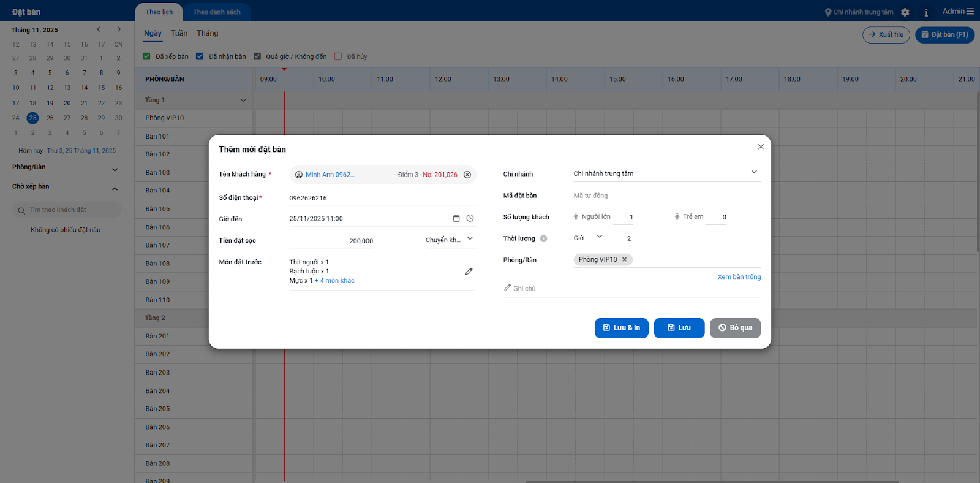
Task: Click the duration info icon
Action: click(543, 238)
